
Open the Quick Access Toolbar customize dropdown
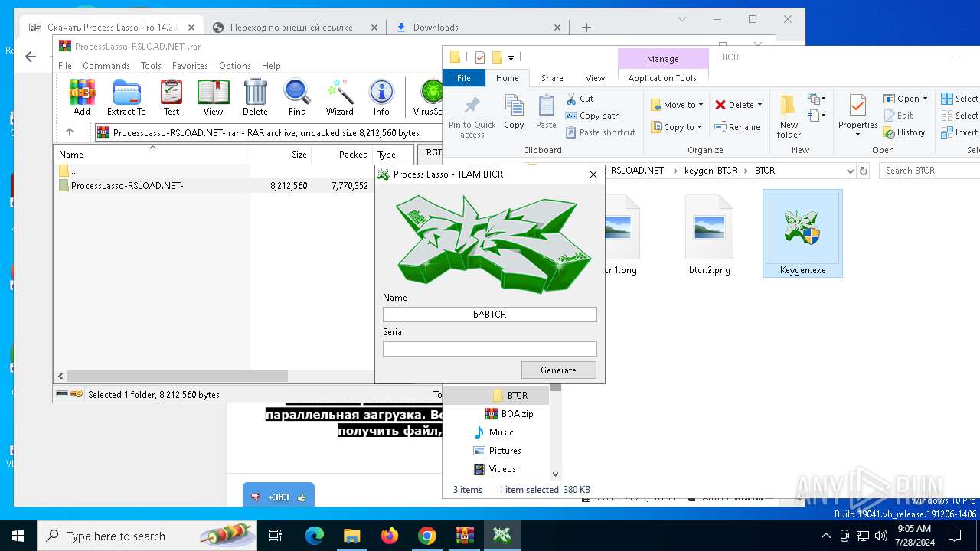pos(511,57)
